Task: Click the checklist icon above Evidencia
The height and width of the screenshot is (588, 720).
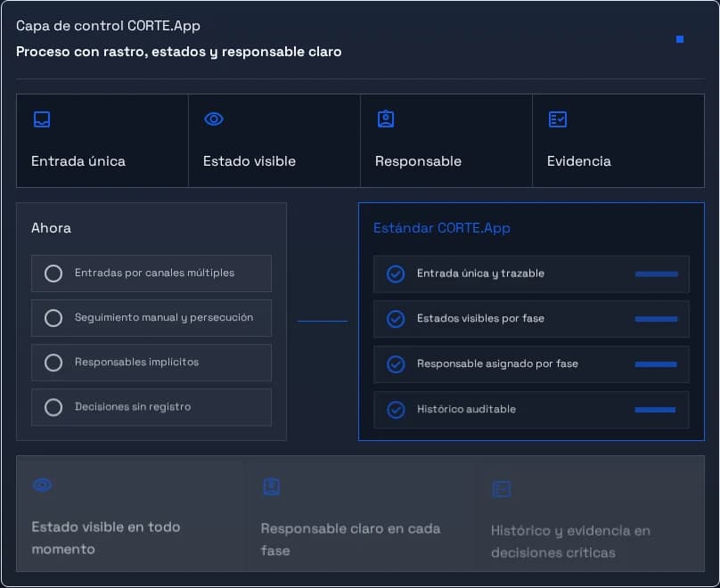Action: point(558,119)
